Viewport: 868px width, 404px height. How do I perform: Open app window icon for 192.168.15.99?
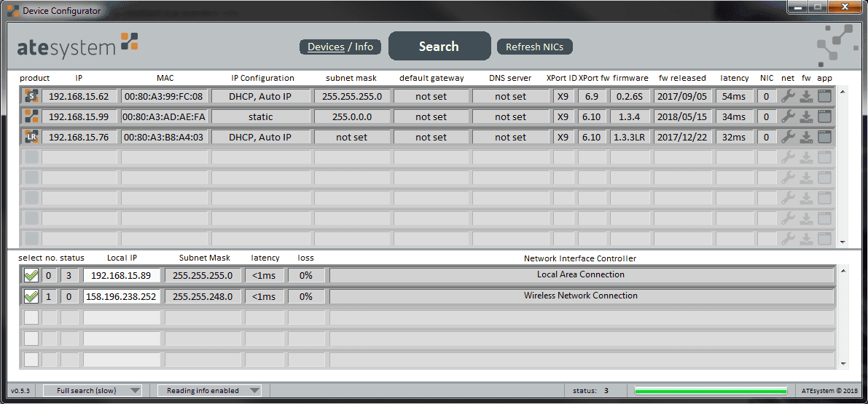tap(825, 117)
